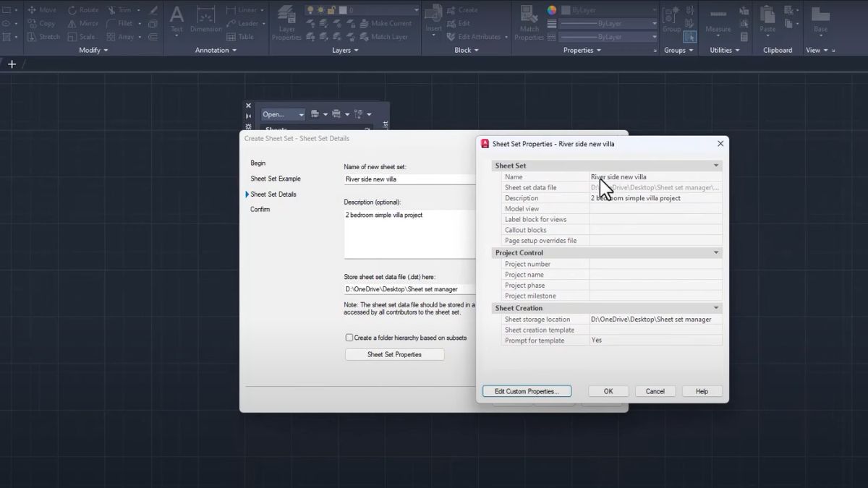Click OK in Sheet Set Properties
This screenshot has width=868, height=488.
pos(608,391)
